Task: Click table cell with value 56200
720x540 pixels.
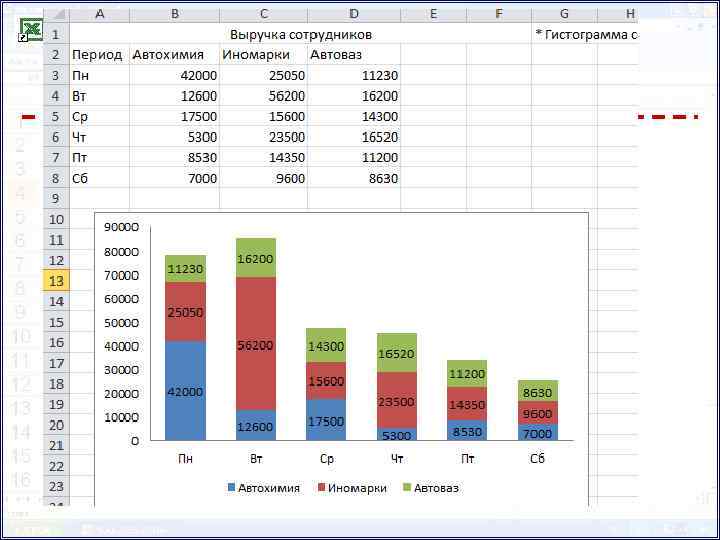Action: point(264,96)
